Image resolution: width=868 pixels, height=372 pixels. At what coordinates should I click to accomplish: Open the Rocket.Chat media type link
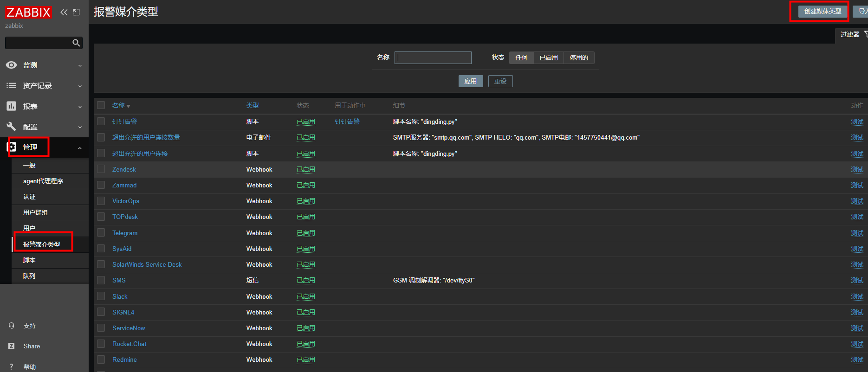coord(129,344)
